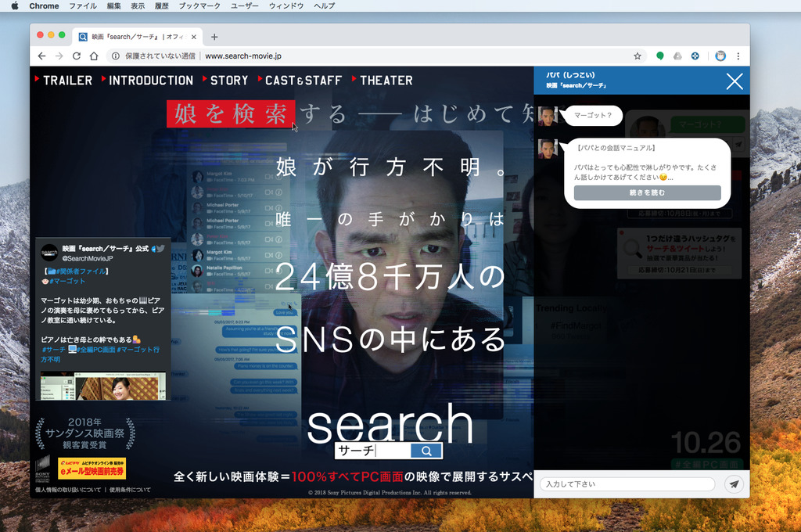801x532 pixels.
Task: Select the 映画『search/サーチ』 browser tab
Action: tap(137, 37)
